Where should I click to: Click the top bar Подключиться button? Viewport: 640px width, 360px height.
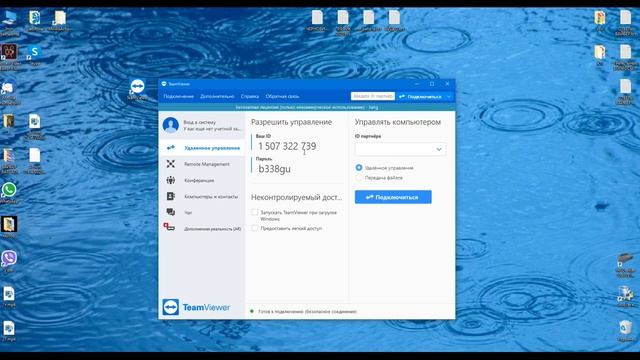tap(420, 96)
